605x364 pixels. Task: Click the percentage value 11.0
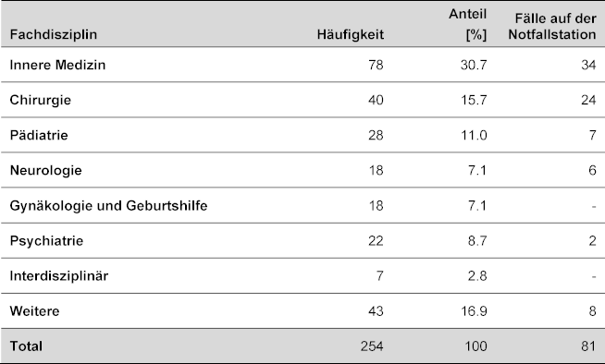click(x=474, y=135)
